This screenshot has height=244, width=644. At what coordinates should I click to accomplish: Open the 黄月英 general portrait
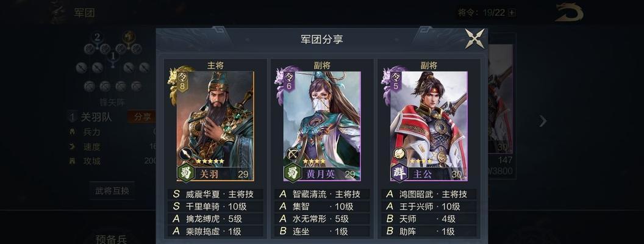pos(322,119)
